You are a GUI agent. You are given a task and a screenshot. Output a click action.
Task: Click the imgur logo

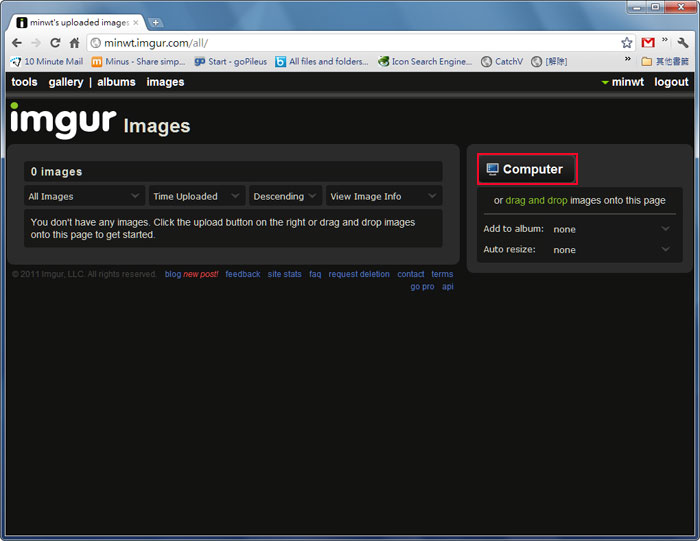tap(63, 120)
